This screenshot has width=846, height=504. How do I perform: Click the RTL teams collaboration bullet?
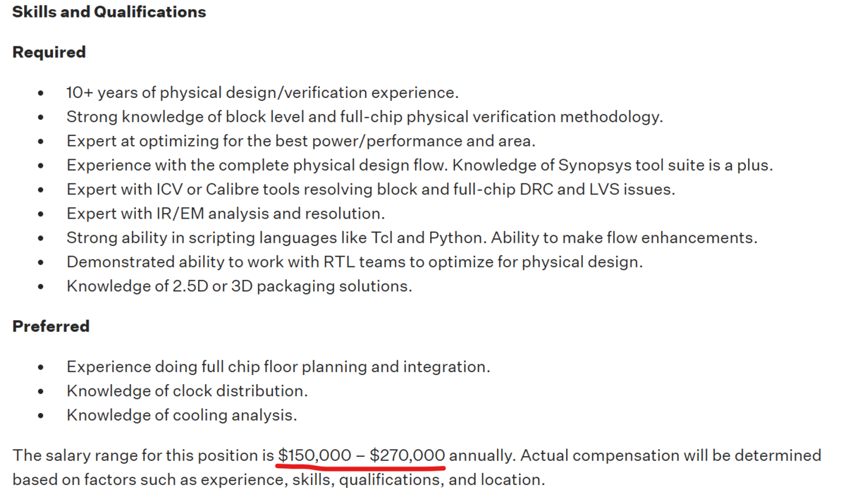coord(355,262)
